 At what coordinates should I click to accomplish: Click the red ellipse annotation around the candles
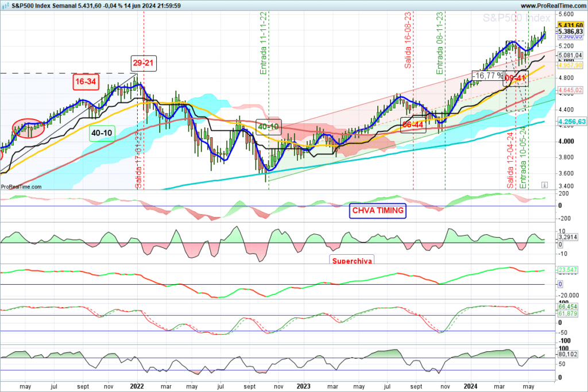coord(29,127)
